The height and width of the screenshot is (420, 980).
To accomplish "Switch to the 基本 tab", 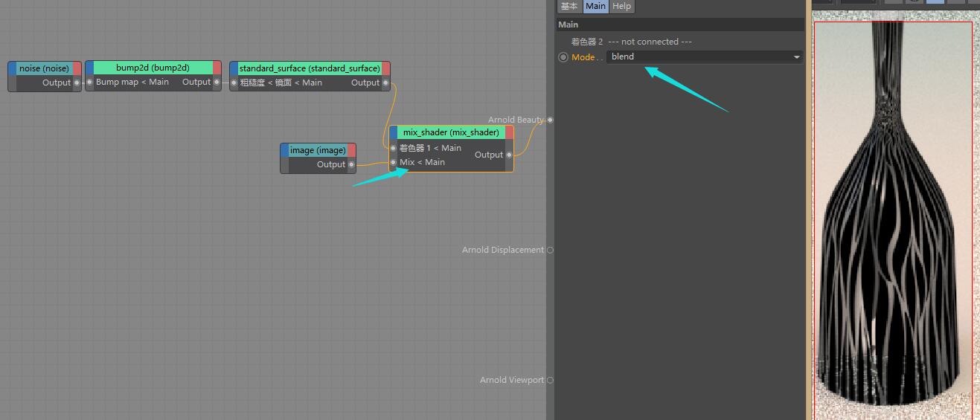I will coord(569,6).
